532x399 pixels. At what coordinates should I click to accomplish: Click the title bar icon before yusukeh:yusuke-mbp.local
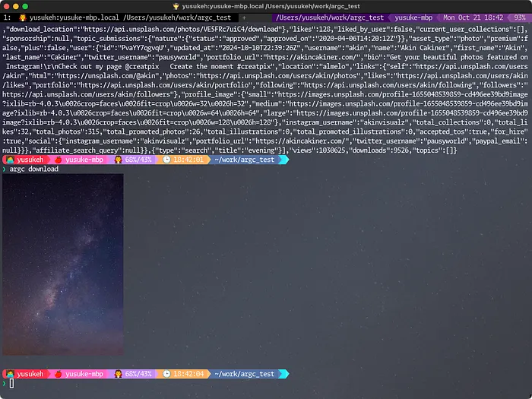[176, 6]
